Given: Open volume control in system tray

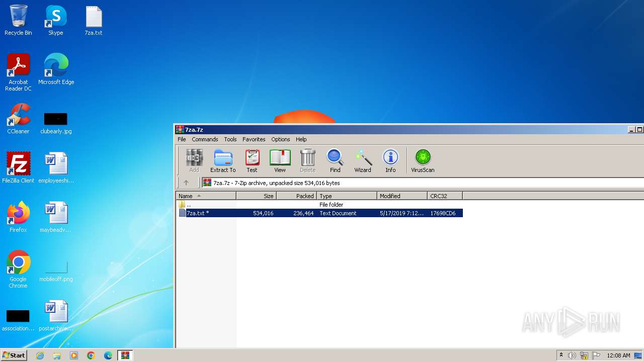Looking at the screenshot, I should [572, 355].
